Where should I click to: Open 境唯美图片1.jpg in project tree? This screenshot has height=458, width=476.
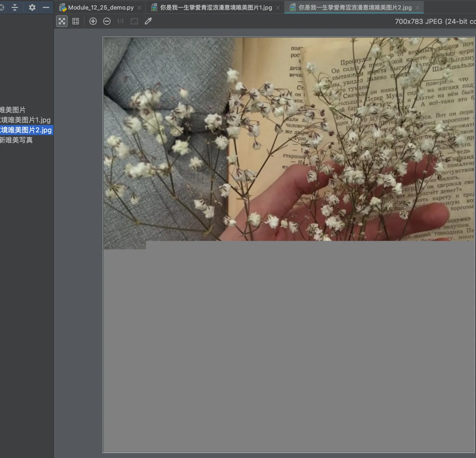coord(25,120)
